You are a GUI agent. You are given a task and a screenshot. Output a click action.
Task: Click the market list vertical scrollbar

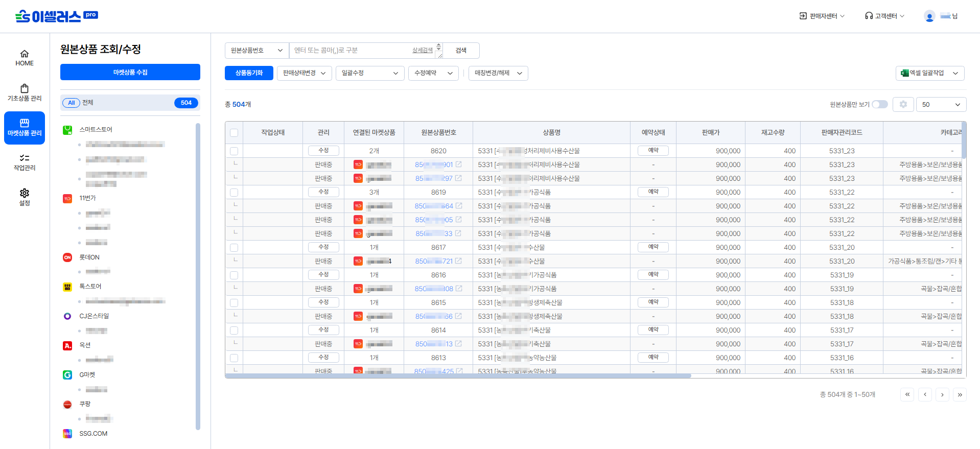tap(198, 276)
